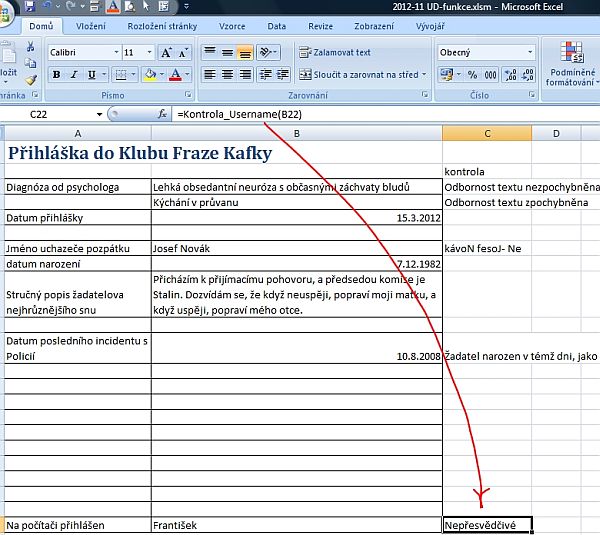Viewport: 600px width, 535px height.
Task: Open the Data tab
Action: [x=277, y=26]
